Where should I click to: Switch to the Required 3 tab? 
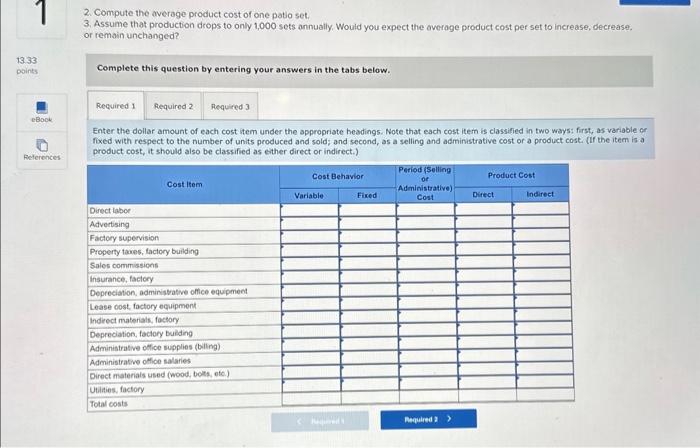[x=230, y=107]
